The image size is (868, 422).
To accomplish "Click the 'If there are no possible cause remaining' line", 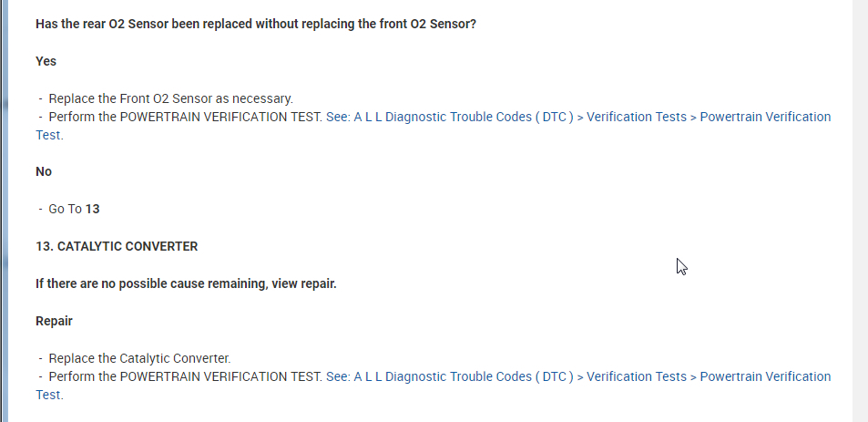I will [186, 283].
